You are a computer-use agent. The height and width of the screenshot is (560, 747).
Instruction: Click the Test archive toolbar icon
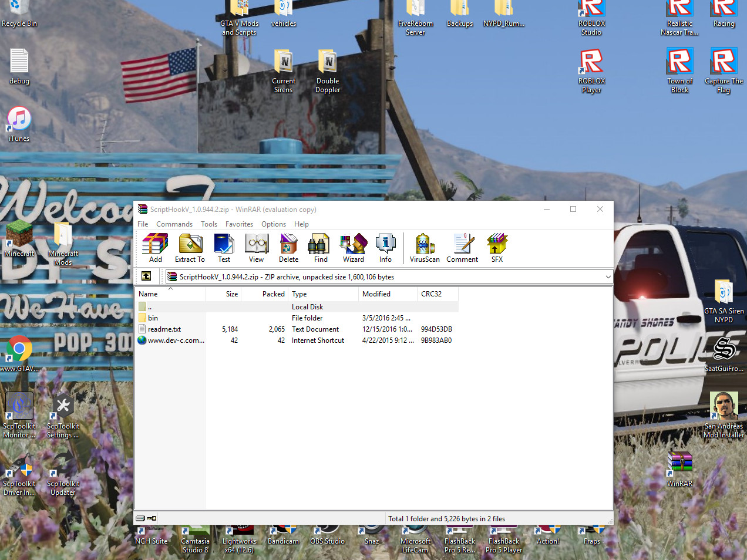pyautogui.click(x=224, y=248)
